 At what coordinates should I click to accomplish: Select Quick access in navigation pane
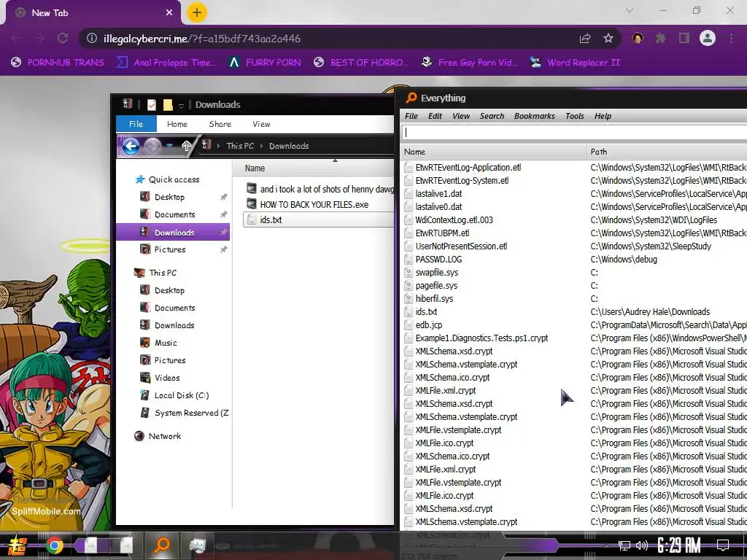174,179
